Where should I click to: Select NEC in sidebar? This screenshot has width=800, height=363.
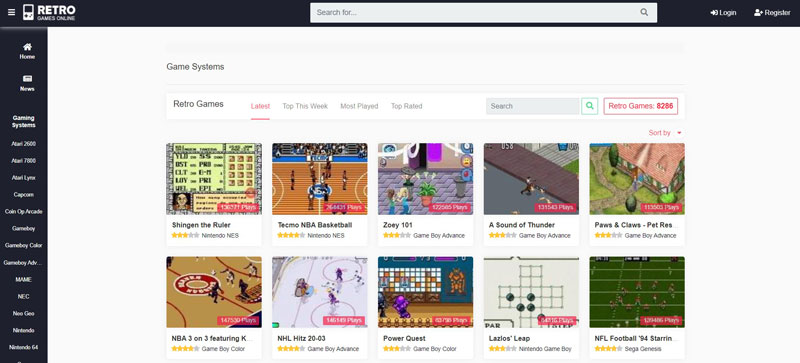click(23, 296)
